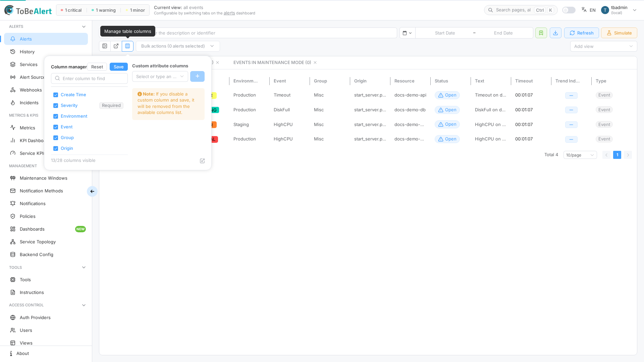Collapse the ACCESS CONTROL sidebar section
This screenshot has width=644, height=362.
[84, 305]
